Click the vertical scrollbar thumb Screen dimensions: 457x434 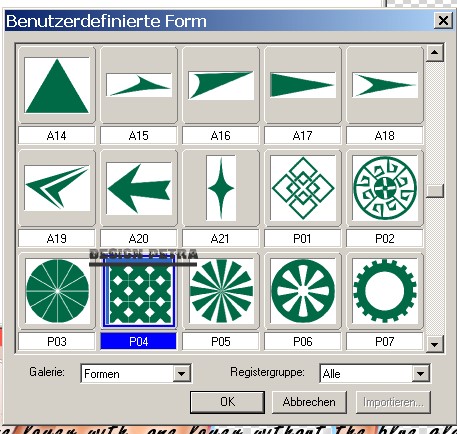click(x=434, y=191)
